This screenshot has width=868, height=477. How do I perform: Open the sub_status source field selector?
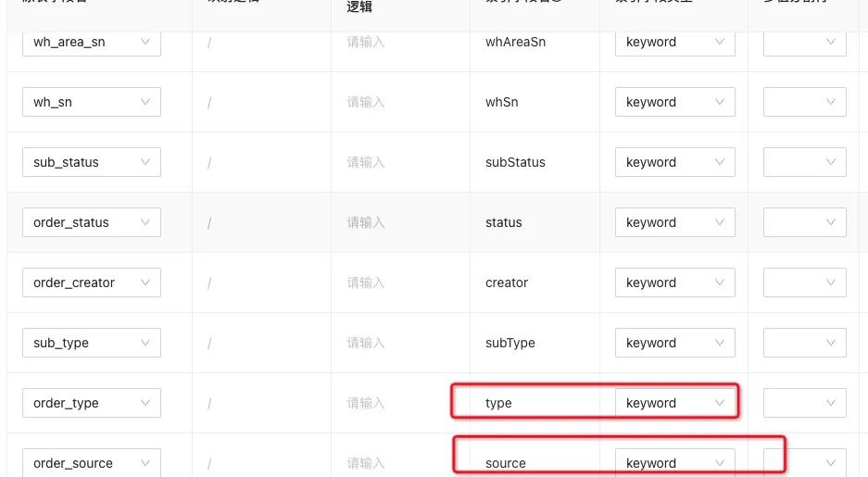pyautogui.click(x=91, y=162)
